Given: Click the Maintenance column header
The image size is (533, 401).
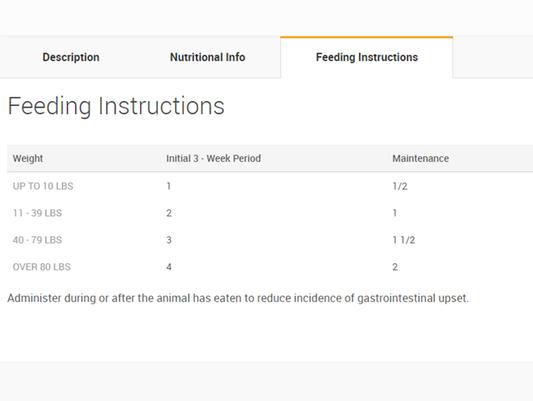Looking at the screenshot, I should (x=420, y=158).
